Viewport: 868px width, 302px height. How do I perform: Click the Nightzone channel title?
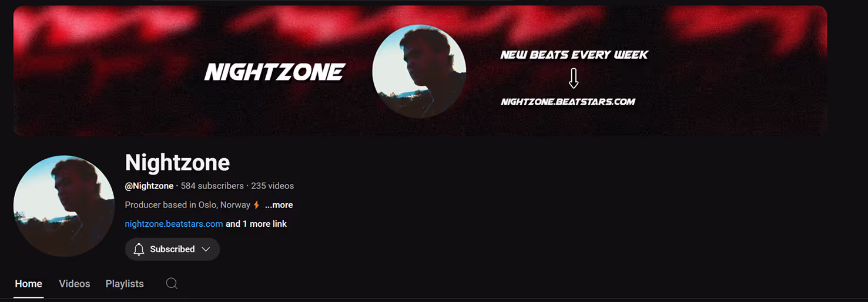tap(177, 162)
